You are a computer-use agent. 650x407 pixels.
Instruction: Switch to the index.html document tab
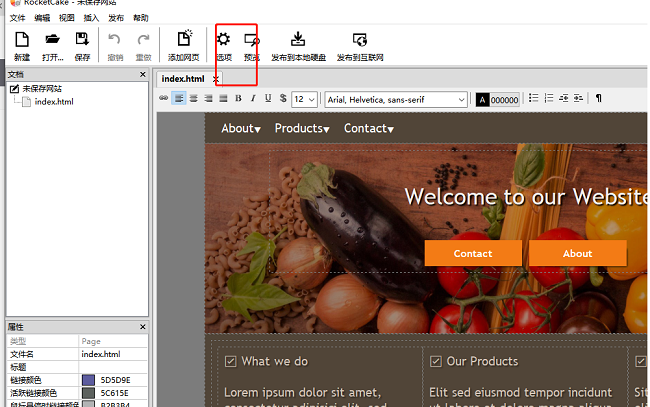coord(183,79)
